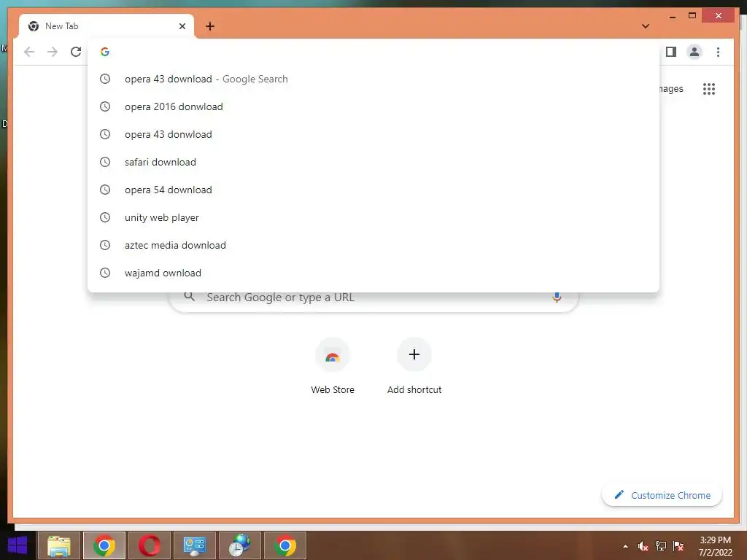This screenshot has width=747, height=560.
Task: Click the active Chrome taskbar icon
Action: (104, 545)
